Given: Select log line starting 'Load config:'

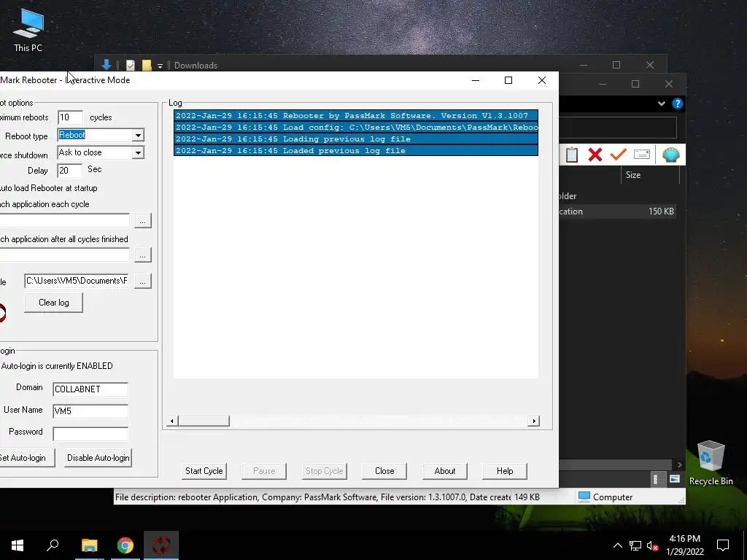Looking at the screenshot, I should click(356, 127).
